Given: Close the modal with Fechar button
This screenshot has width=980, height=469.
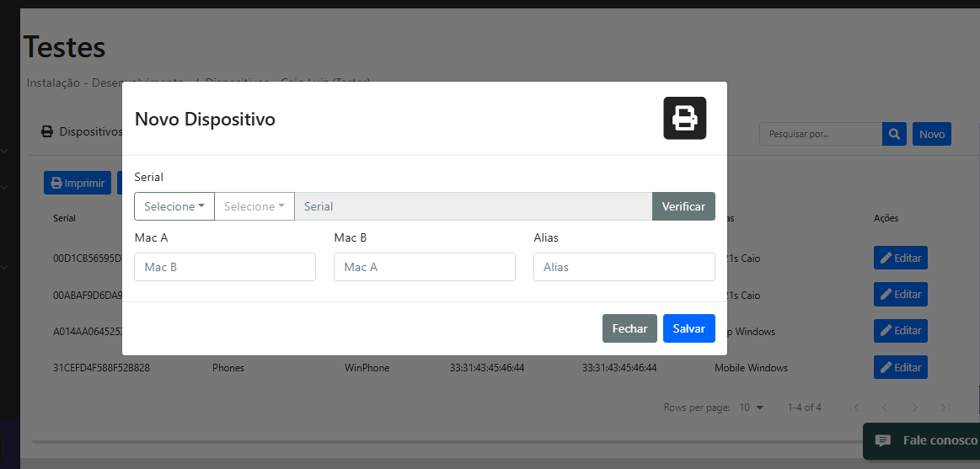Looking at the screenshot, I should 629,328.
